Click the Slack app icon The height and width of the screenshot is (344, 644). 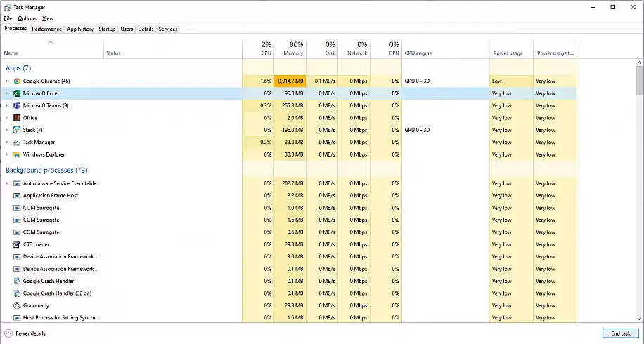point(17,130)
